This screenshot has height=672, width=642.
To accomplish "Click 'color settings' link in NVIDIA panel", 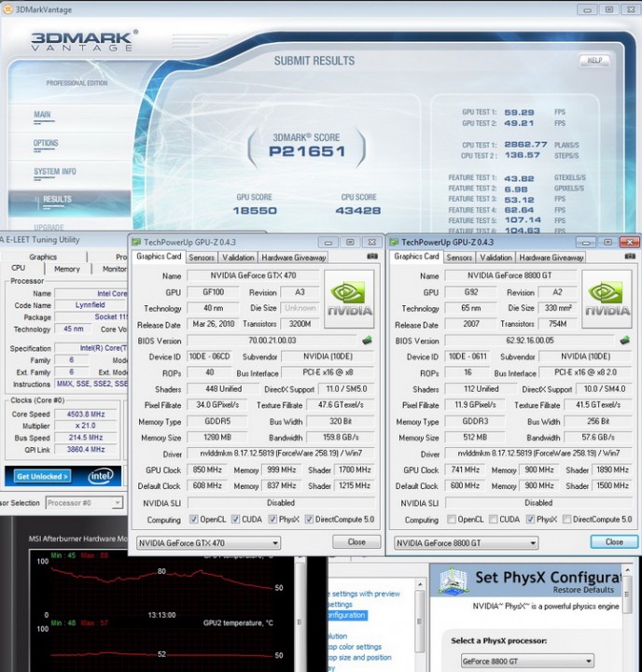I will point(355,646).
